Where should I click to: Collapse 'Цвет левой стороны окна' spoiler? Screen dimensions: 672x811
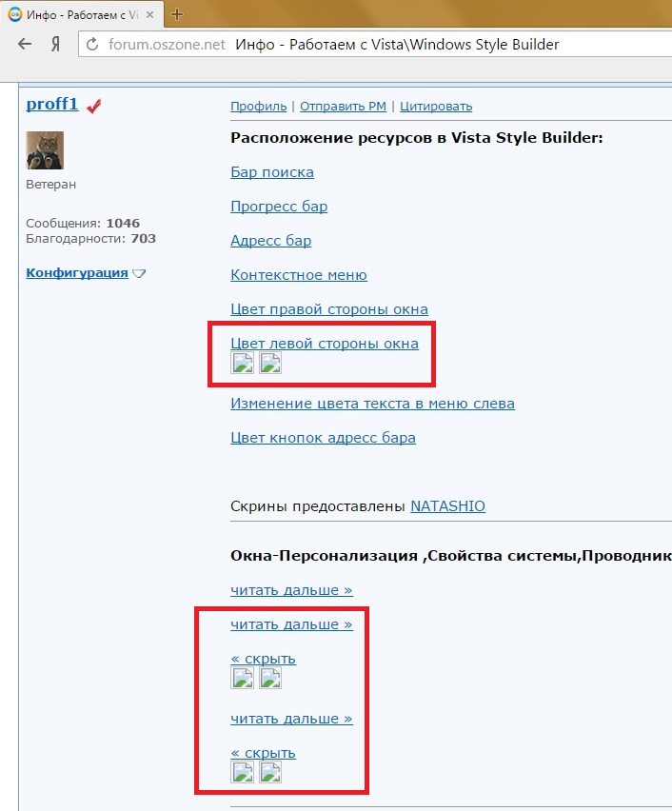[325, 343]
